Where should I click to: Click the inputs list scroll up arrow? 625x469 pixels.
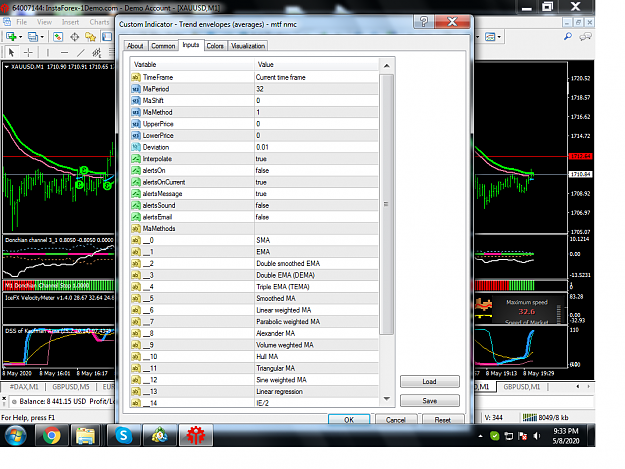(x=387, y=66)
